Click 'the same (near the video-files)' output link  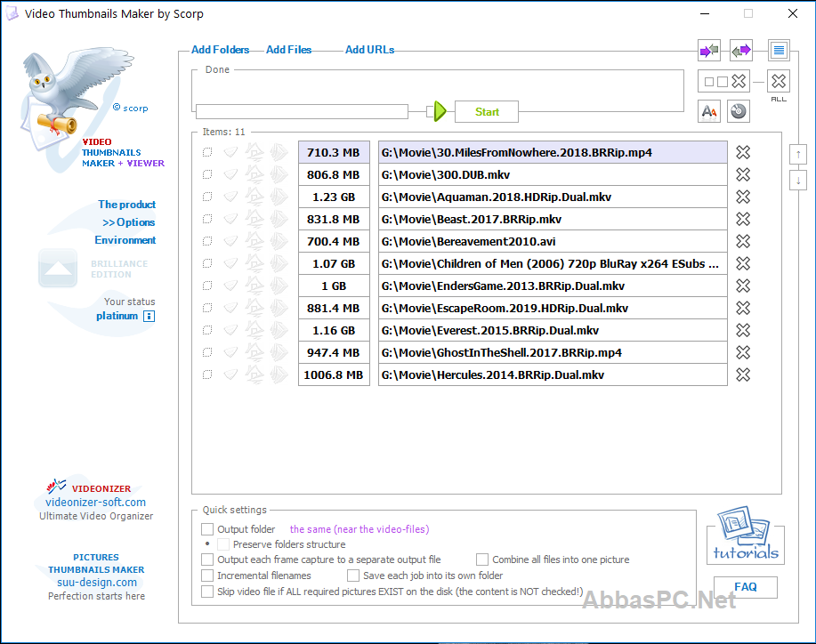tap(360, 529)
